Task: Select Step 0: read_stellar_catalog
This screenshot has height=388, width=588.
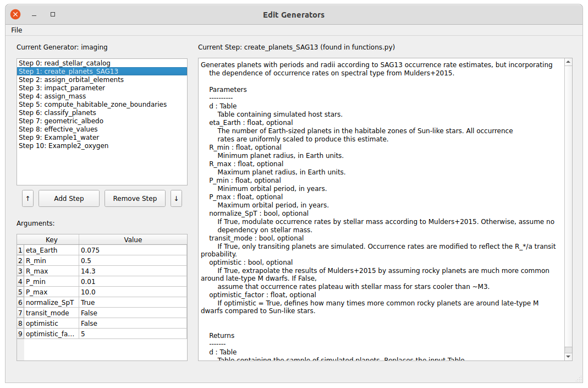Action: 102,63
